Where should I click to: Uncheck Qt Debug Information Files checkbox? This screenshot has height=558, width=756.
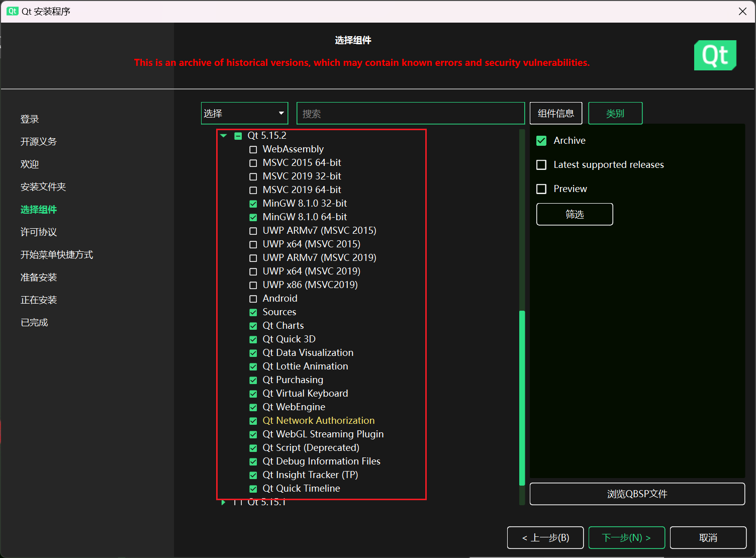coord(253,461)
